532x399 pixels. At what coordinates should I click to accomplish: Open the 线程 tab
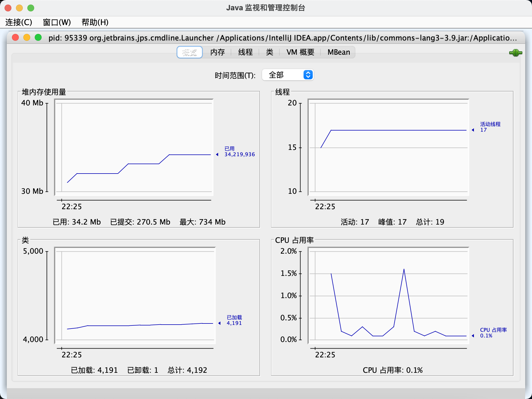(245, 52)
